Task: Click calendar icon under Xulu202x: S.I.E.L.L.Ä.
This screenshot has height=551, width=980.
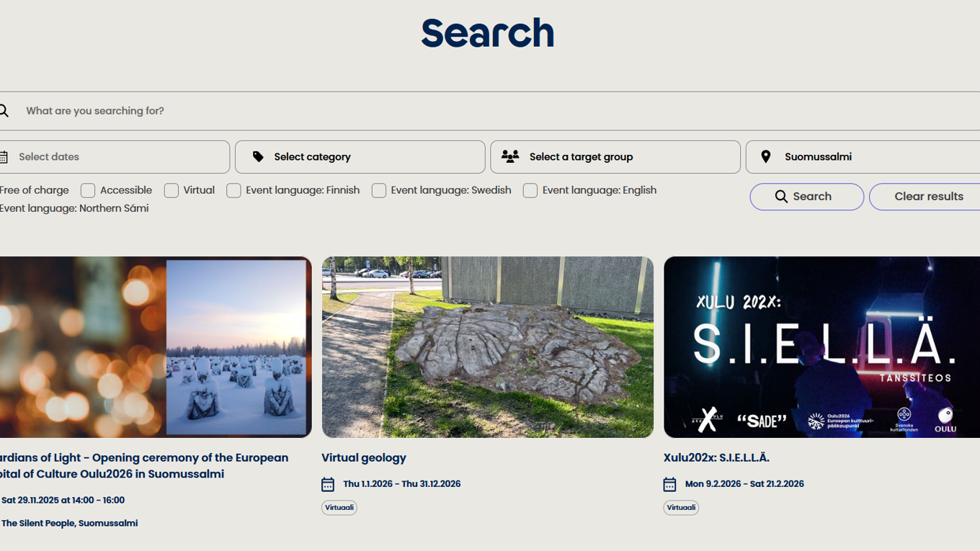Action: click(x=669, y=484)
